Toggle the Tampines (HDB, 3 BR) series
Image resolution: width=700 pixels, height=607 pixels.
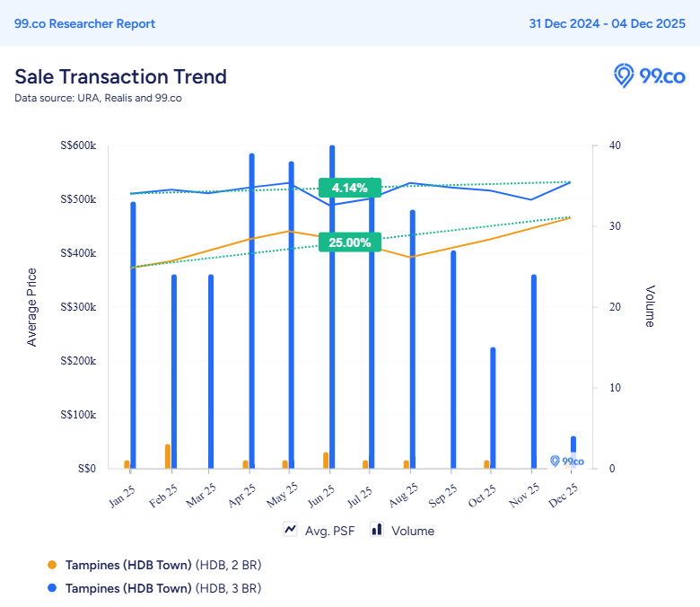coord(162,588)
